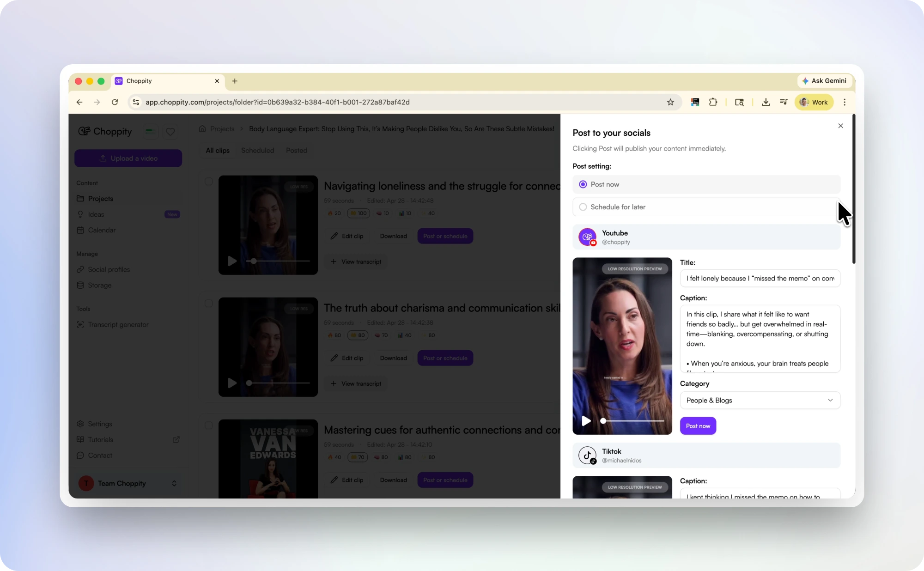Switch to the All clips tab
The width and height of the screenshot is (924, 571).
pos(218,151)
